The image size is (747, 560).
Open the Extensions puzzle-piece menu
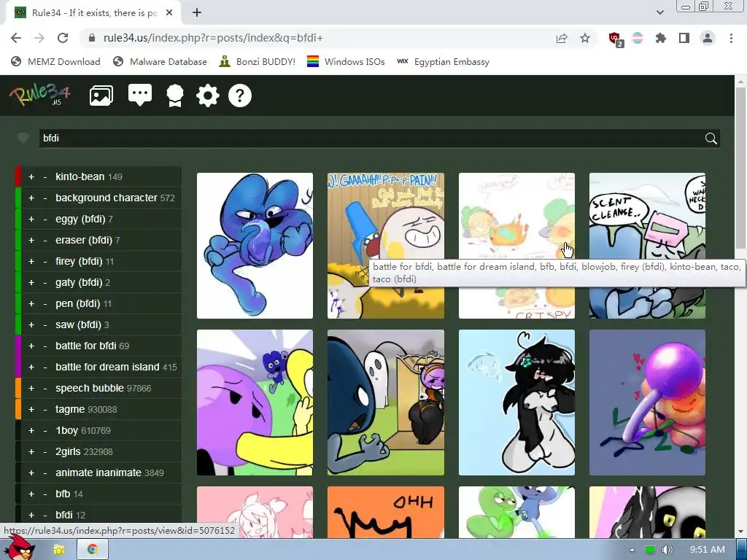click(661, 38)
